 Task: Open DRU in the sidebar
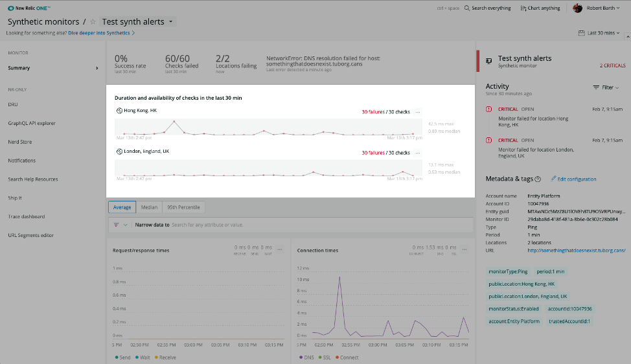[x=13, y=104]
